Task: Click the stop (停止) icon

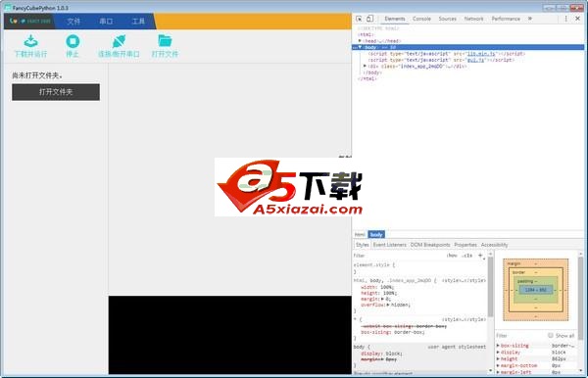Action: coord(73,41)
